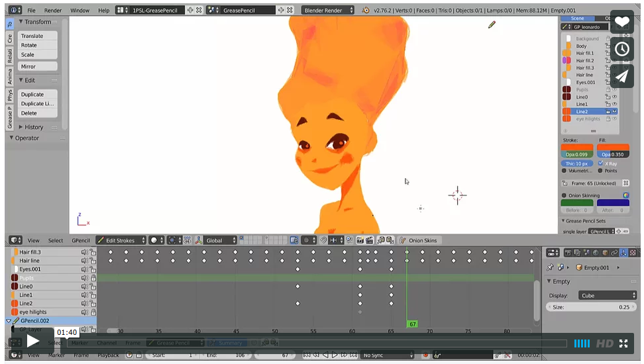Click the frame 67 current frame marker
644x364 pixels.
tap(412, 324)
